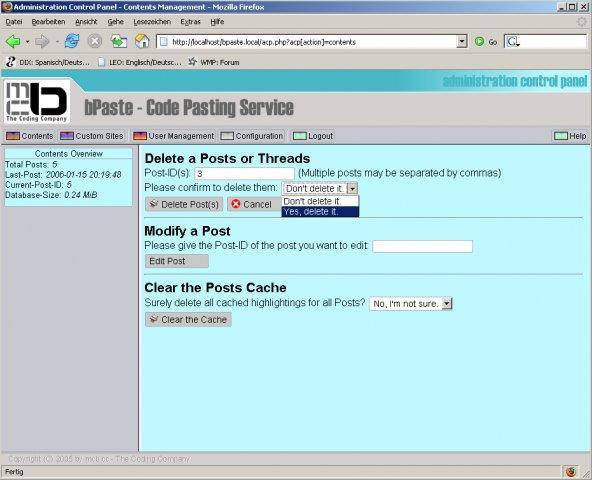Focus the Post-ID to edit input field
This screenshot has height=480, width=592.
tap(422, 246)
